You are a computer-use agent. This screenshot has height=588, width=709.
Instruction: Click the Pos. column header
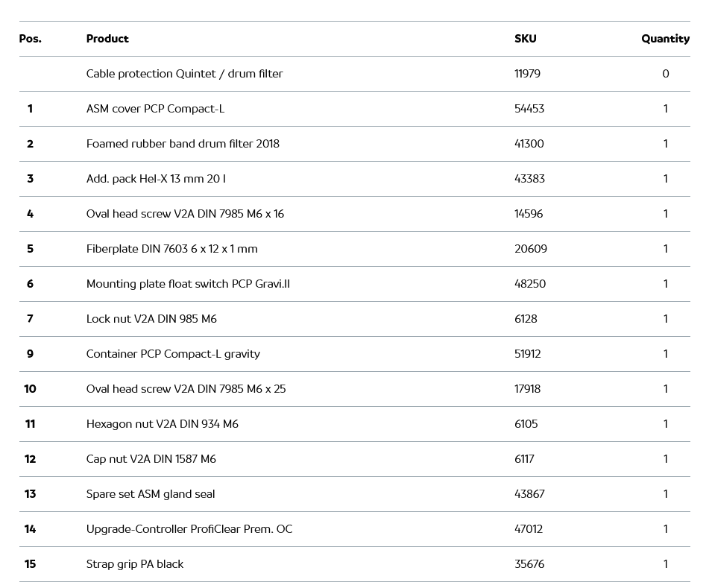pos(31,39)
